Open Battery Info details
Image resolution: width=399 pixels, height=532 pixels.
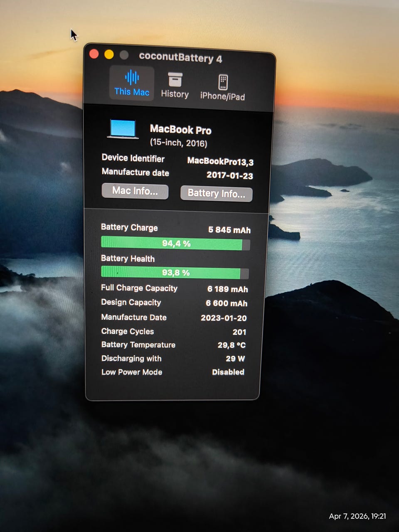point(217,194)
